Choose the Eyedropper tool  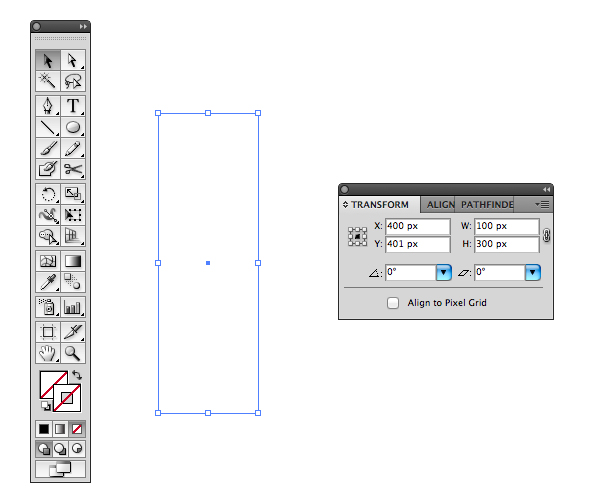[48, 282]
